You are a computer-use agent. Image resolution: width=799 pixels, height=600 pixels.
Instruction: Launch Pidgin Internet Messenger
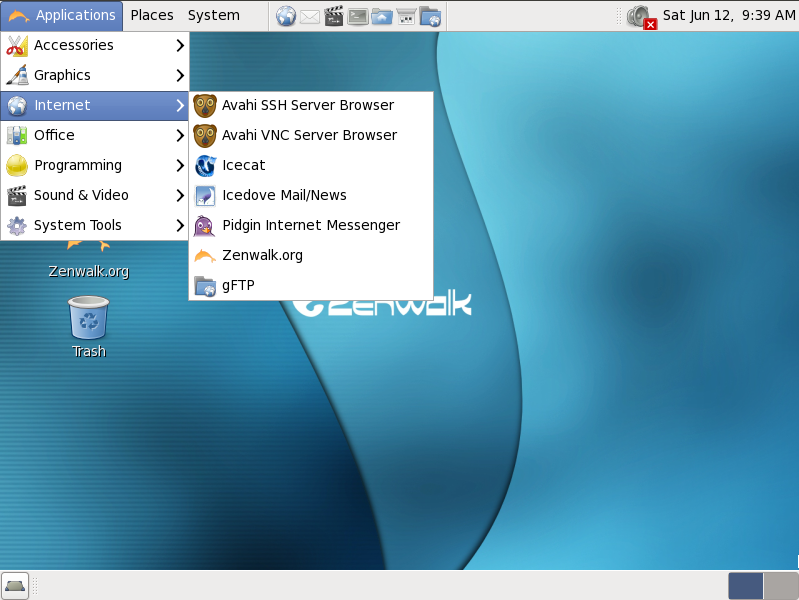(311, 225)
